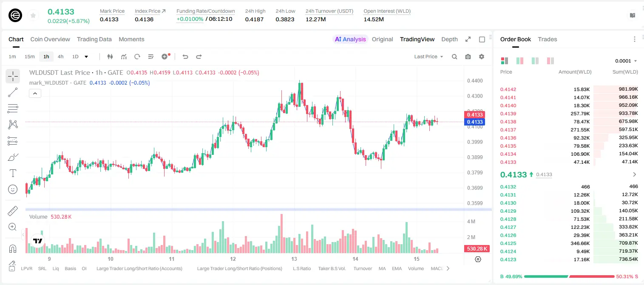
Task: Activate the magnet snap mode
Action: pyautogui.click(x=13, y=248)
